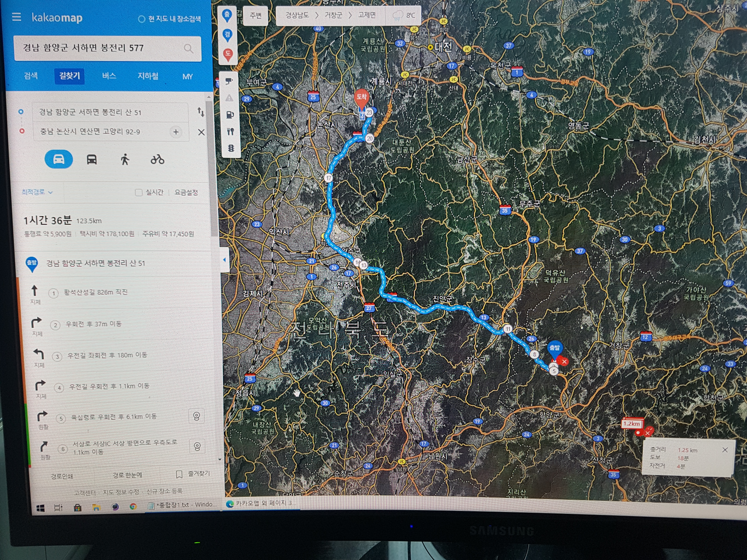Switch to the 버스 tab
Screen dimensions: 747x560
pos(109,76)
